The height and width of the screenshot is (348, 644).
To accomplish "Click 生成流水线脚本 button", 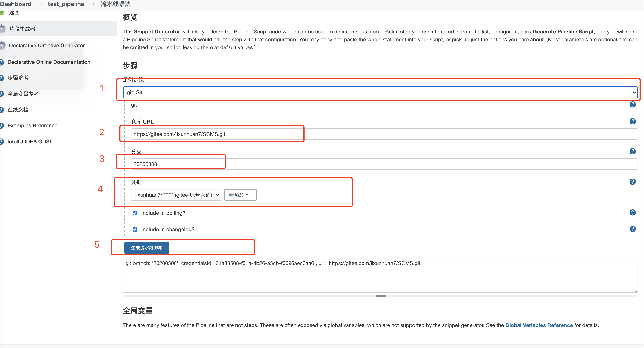I will pyautogui.click(x=147, y=248).
